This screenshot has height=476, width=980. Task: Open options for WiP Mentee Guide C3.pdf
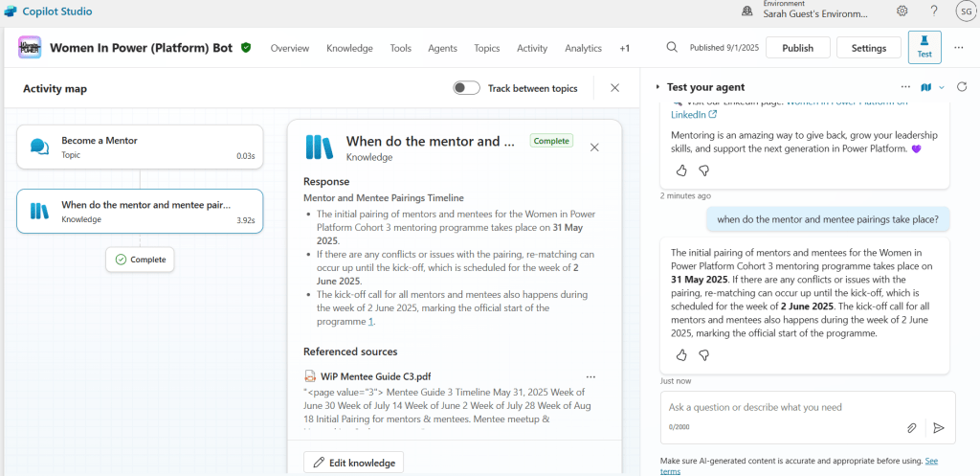[x=590, y=376]
